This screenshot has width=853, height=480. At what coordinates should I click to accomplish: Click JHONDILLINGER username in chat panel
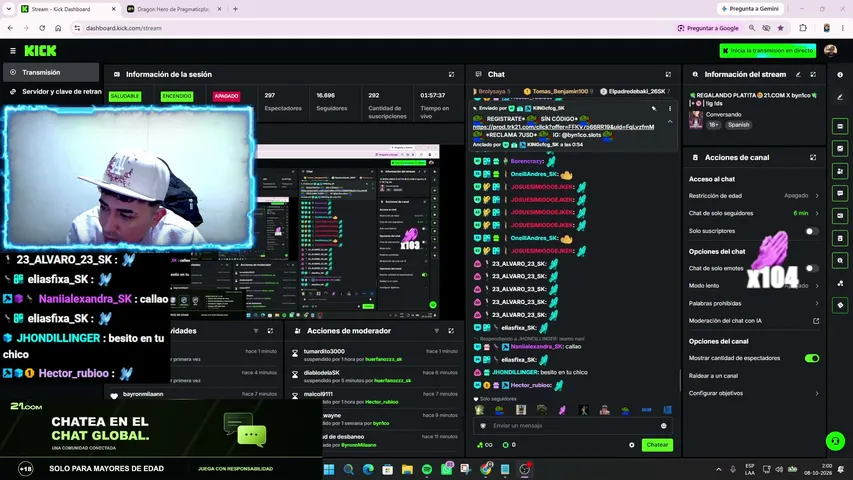[x=515, y=372]
